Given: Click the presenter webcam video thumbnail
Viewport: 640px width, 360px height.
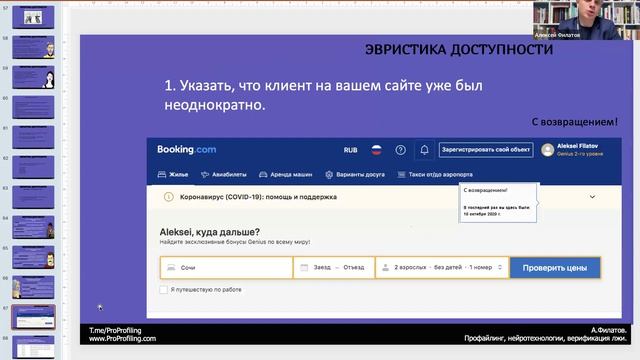Looking at the screenshot, I should tap(586, 20).
